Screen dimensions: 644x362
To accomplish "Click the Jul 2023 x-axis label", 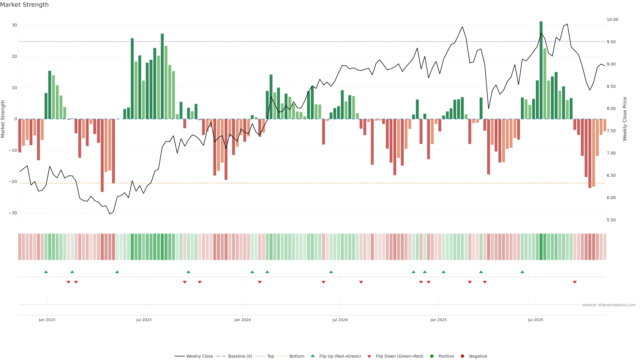I will tap(144, 320).
